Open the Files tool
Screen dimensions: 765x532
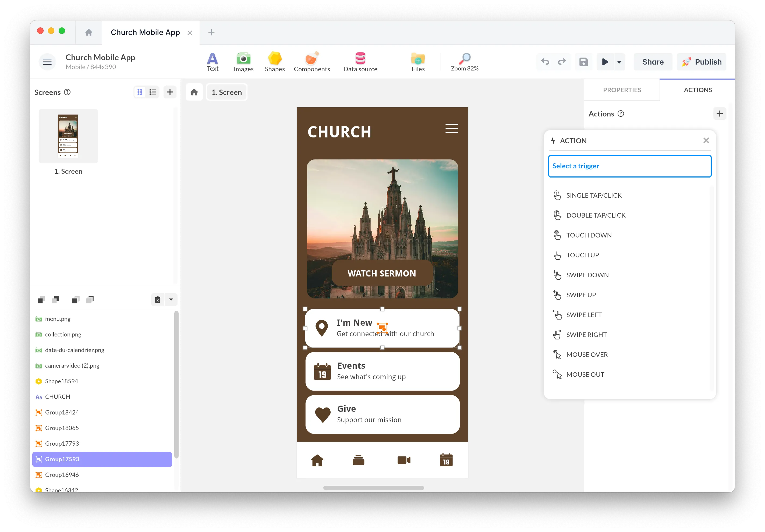pos(418,62)
